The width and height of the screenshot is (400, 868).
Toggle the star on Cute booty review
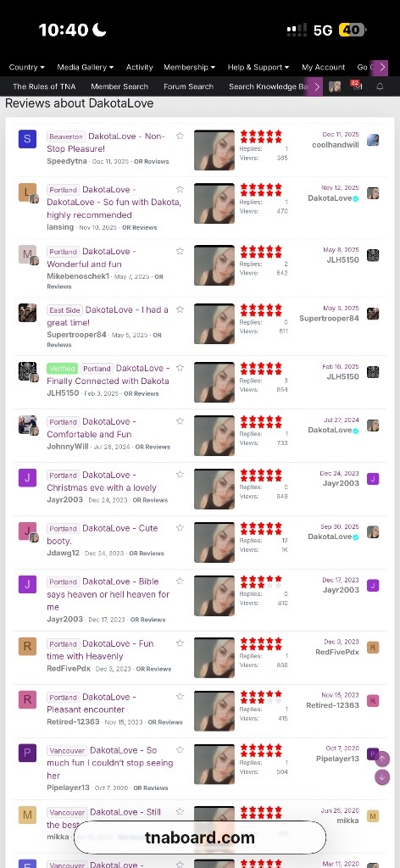pyautogui.click(x=180, y=527)
